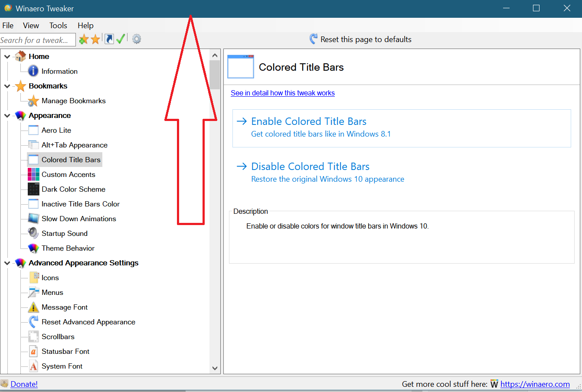Click the System Font letter A icon

point(33,366)
